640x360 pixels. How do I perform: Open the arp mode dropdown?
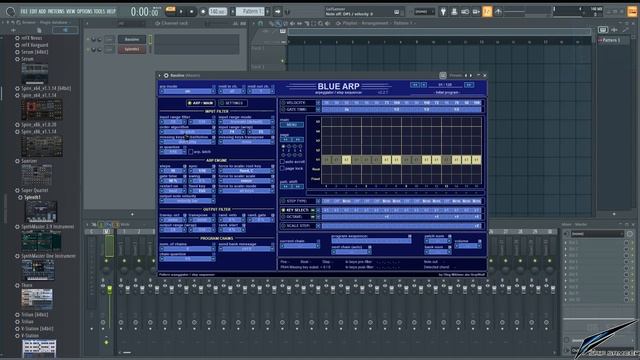[187, 91]
